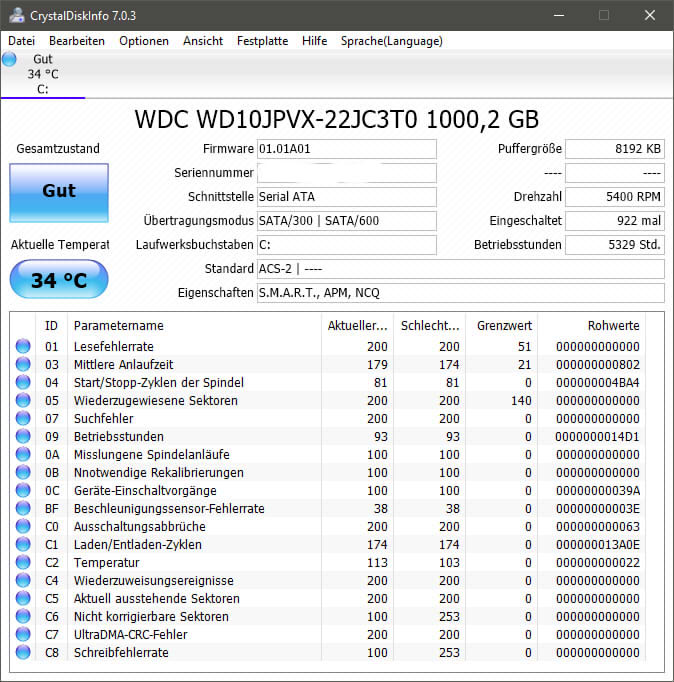Close the CrystalDiskInfo window
This screenshot has height=682, width=674.
click(650, 16)
